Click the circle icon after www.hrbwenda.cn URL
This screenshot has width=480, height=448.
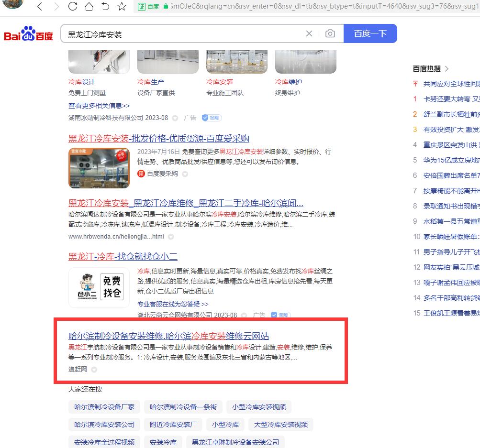(171, 237)
